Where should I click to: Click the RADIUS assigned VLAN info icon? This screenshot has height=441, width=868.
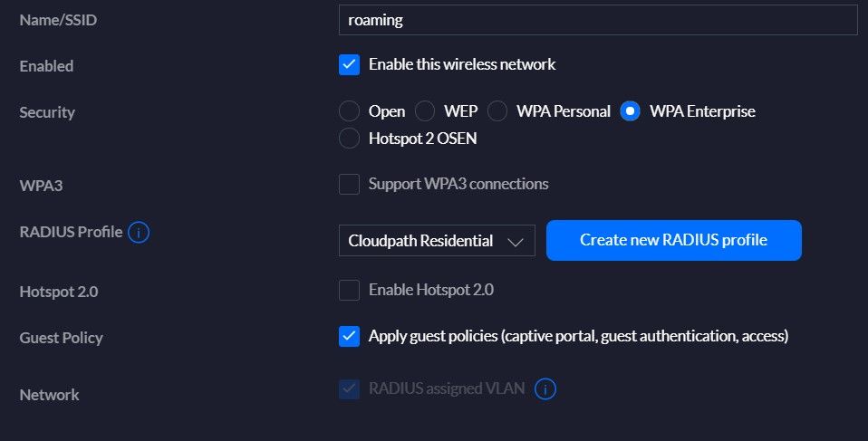pos(545,389)
